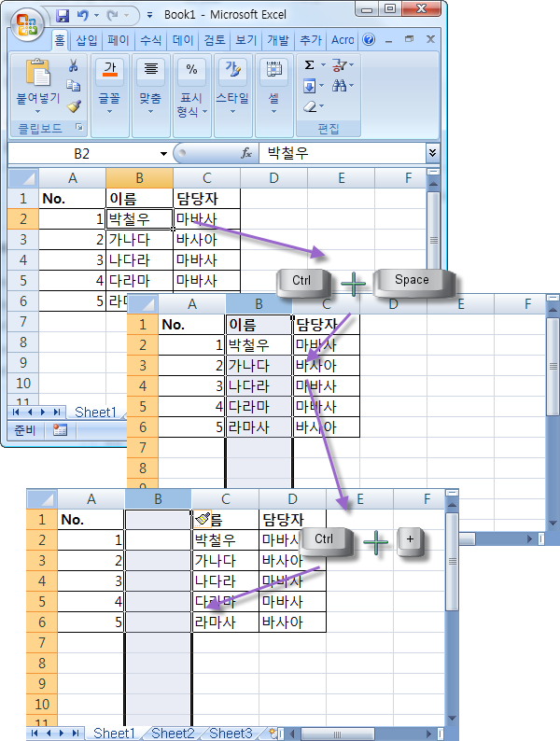Jump to last sheet arrow beside main window Sheet1
This screenshot has width=560, height=741.
click(x=57, y=412)
